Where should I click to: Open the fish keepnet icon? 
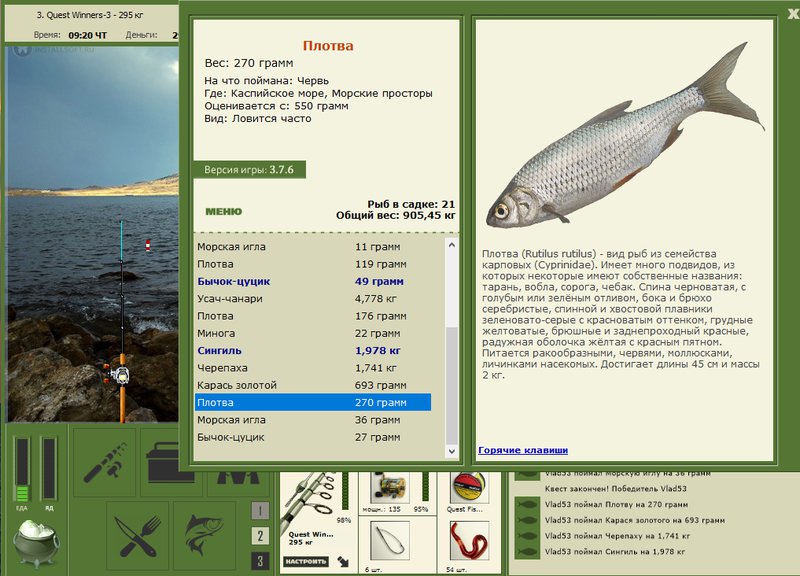click(204, 536)
